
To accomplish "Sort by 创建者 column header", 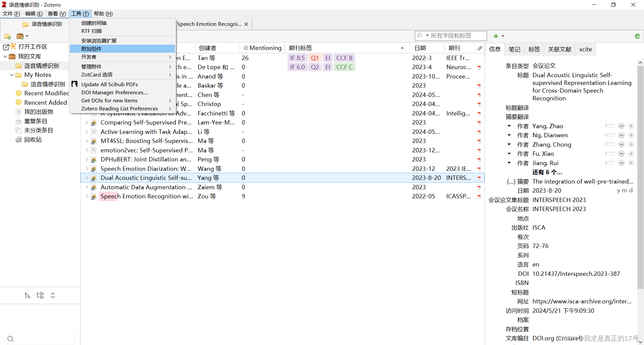I will tap(217, 48).
